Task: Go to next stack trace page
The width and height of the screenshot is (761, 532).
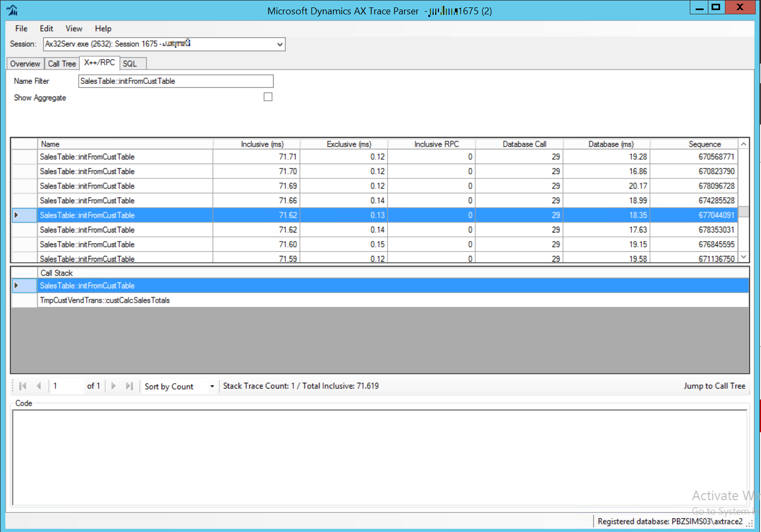Action: tap(113, 386)
